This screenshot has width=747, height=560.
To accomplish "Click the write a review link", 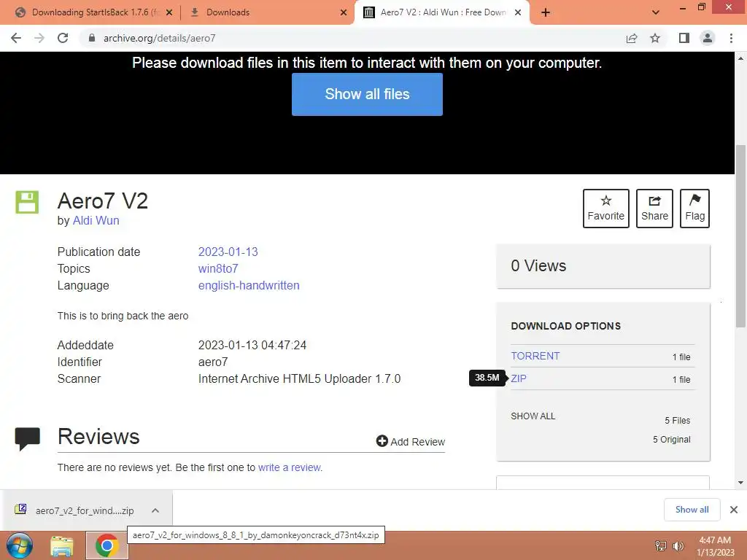I will point(290,467).
